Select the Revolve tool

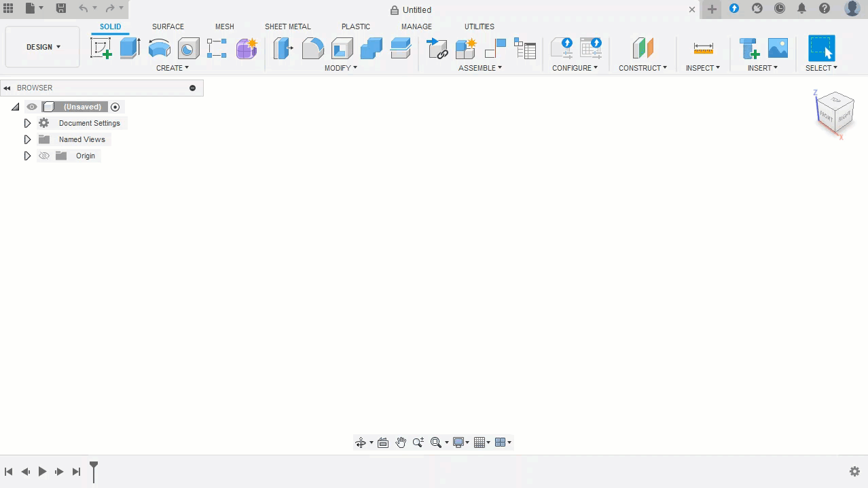point(159,48)
